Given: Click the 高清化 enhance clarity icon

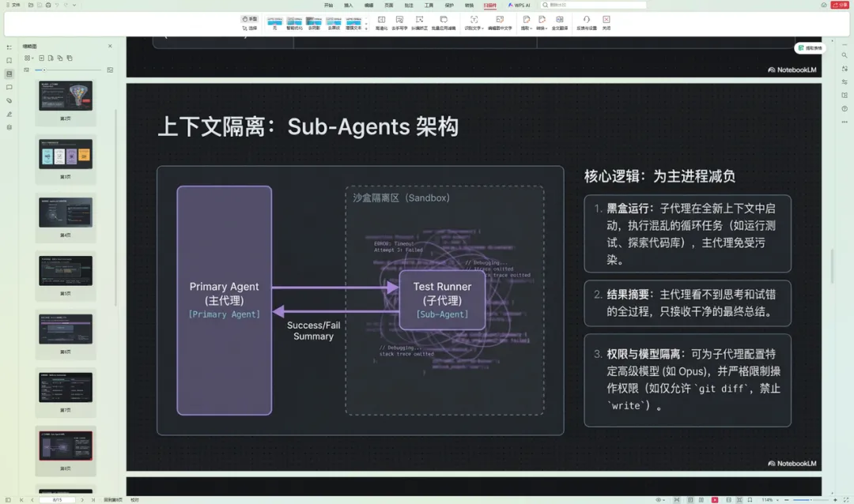Looking at the screenshot, I should point(381,22).
